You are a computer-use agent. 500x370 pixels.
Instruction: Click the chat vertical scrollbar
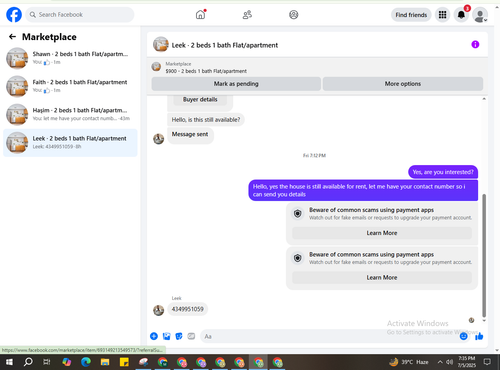pyautogui.click(x=484, y=255)
